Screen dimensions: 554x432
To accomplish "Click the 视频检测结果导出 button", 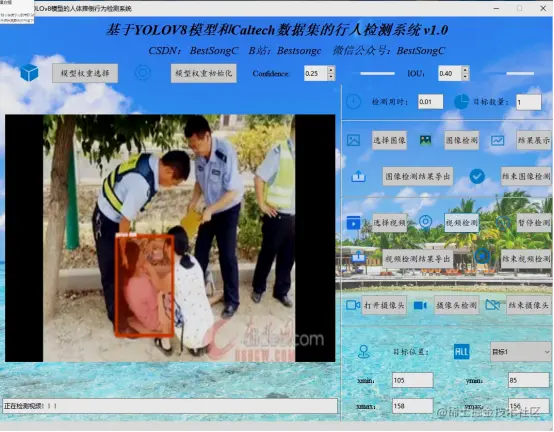I will pos(418,259).
